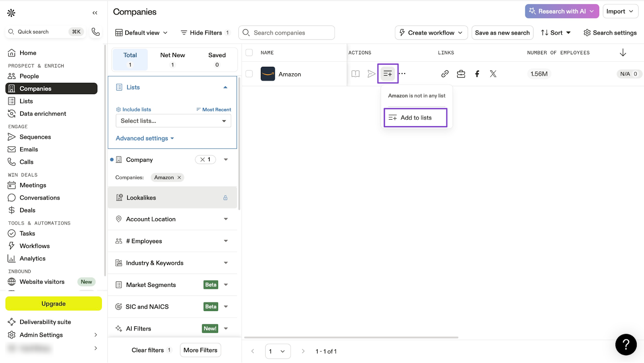
Task: Go to the next results page
Action: coord(303,351)
